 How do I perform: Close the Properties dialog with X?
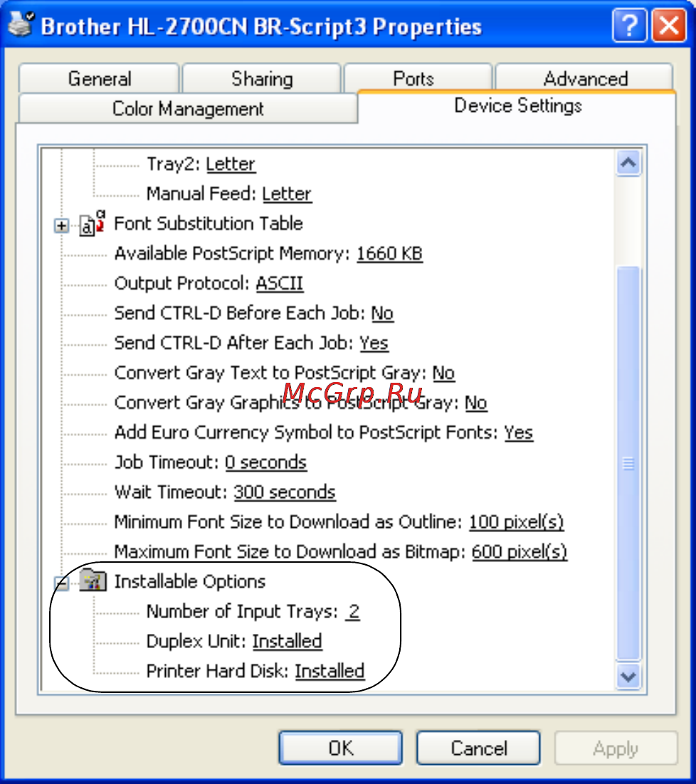coord(669,25)
